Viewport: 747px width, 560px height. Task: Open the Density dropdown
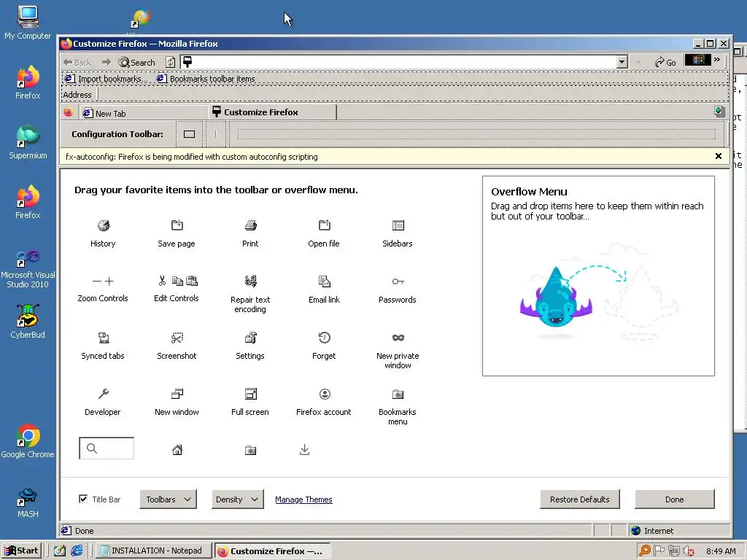coord(237,499)
